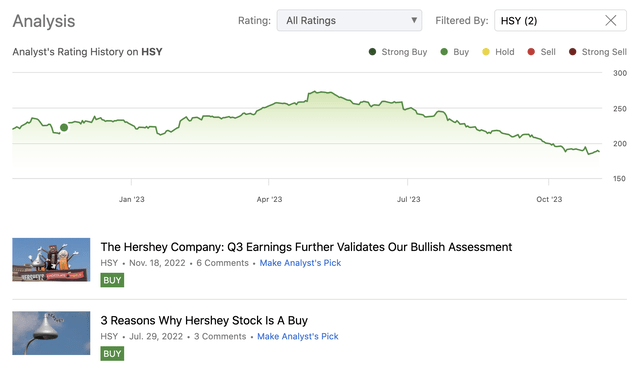This screenshot has width=640, height=371.
Task: Toggle the Sell legend item
Action: click(541, 52)
